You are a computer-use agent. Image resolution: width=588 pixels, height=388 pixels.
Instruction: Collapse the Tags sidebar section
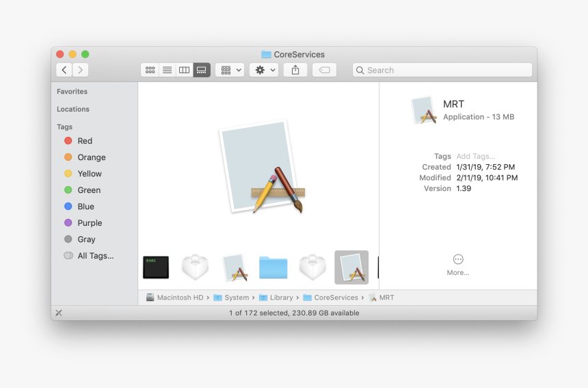pos(64,127)
